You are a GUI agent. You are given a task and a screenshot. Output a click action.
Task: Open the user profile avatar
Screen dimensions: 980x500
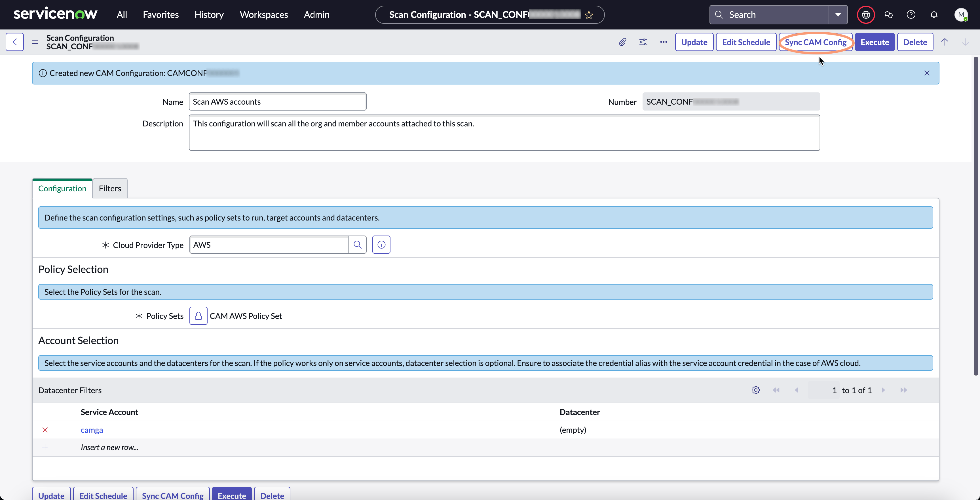961,14
